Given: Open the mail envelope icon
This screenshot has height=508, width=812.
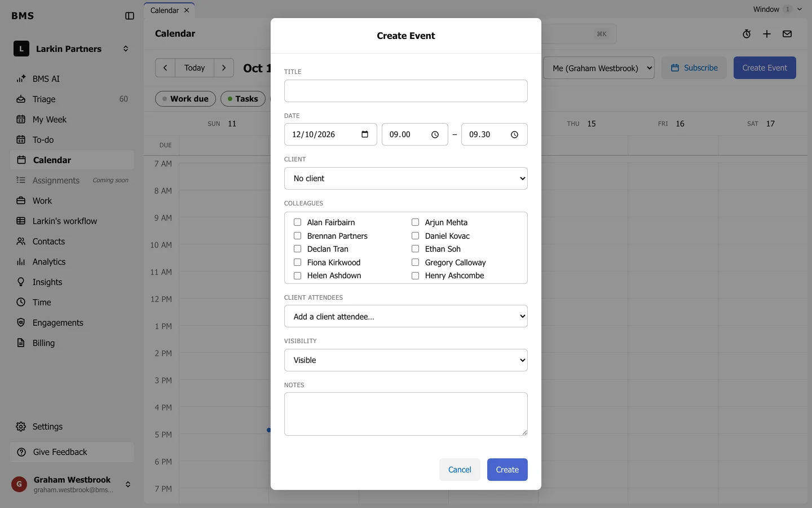Looking at the screenshot, I should pyautogui.click(x=787, y=34).
